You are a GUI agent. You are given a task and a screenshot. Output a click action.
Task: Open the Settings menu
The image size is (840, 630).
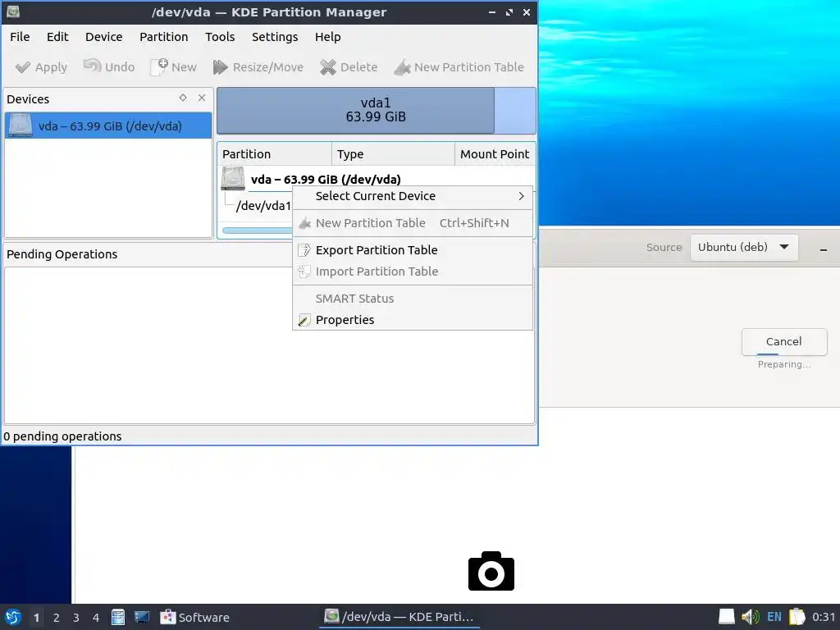click(x=275, y=37)
